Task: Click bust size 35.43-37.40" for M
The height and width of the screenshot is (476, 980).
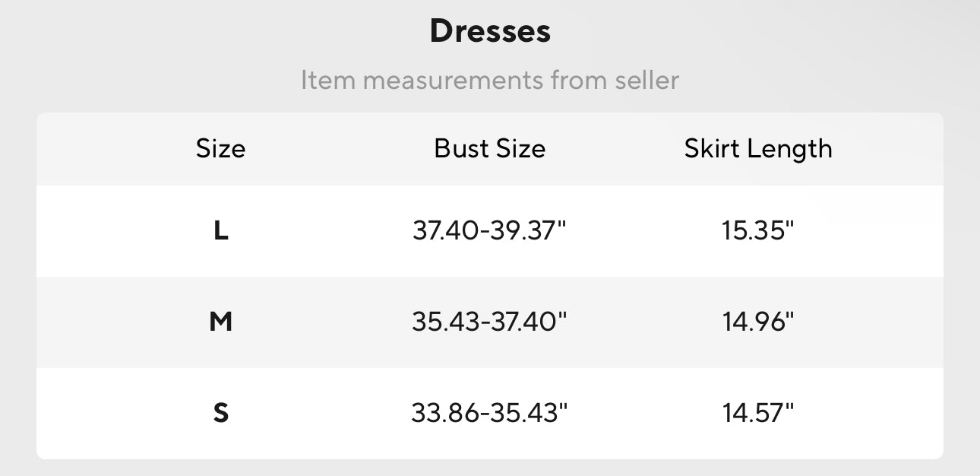Action: [490, 322]
